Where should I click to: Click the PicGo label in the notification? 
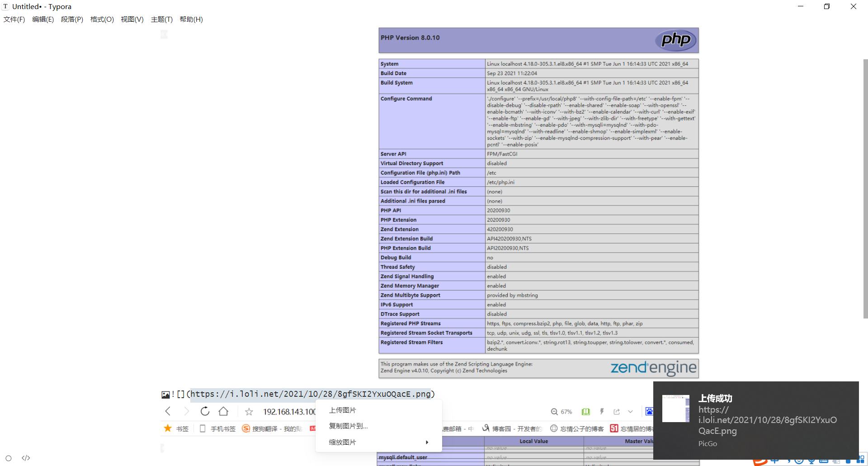pyautogui.click(x=708, y=444)
